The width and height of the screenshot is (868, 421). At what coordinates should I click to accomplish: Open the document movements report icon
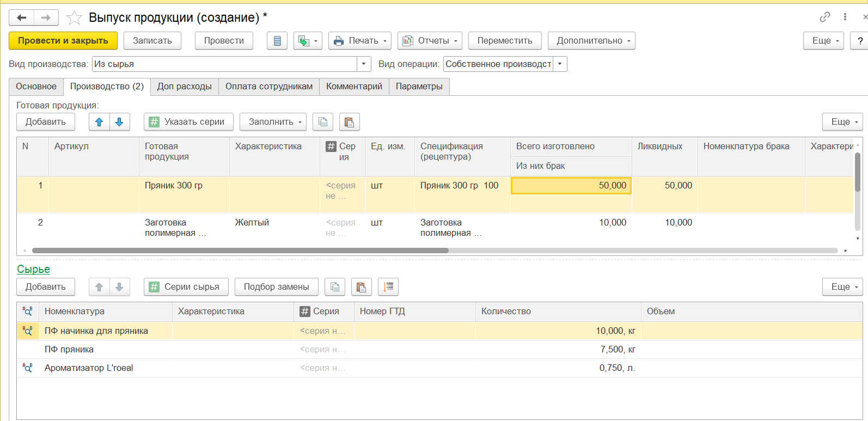277,41
